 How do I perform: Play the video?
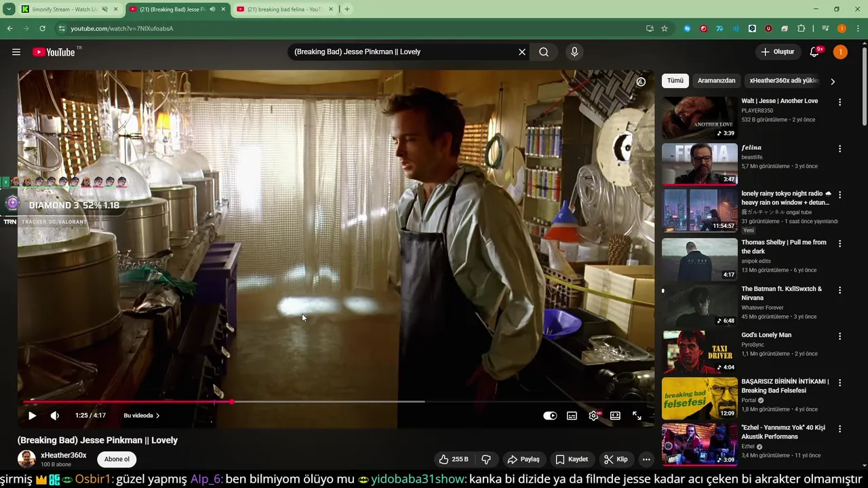[x=32, y=415]
